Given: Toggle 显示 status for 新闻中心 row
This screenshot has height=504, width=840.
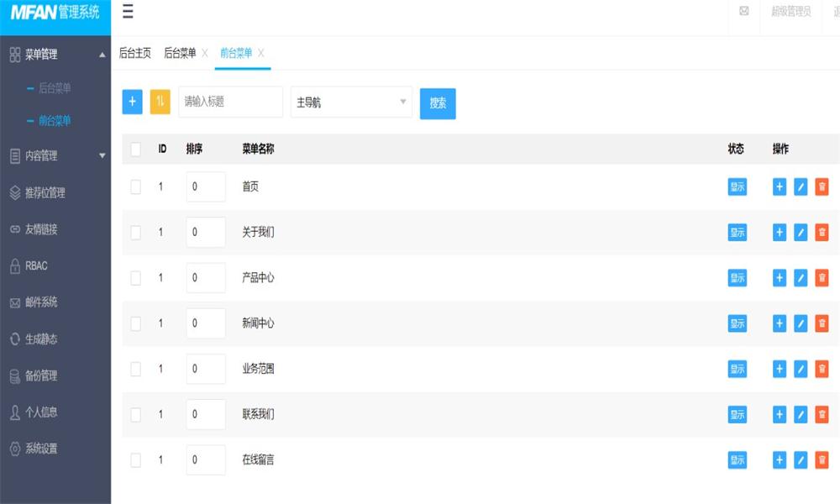Looking at the screenshot, I should coord(738,323).
